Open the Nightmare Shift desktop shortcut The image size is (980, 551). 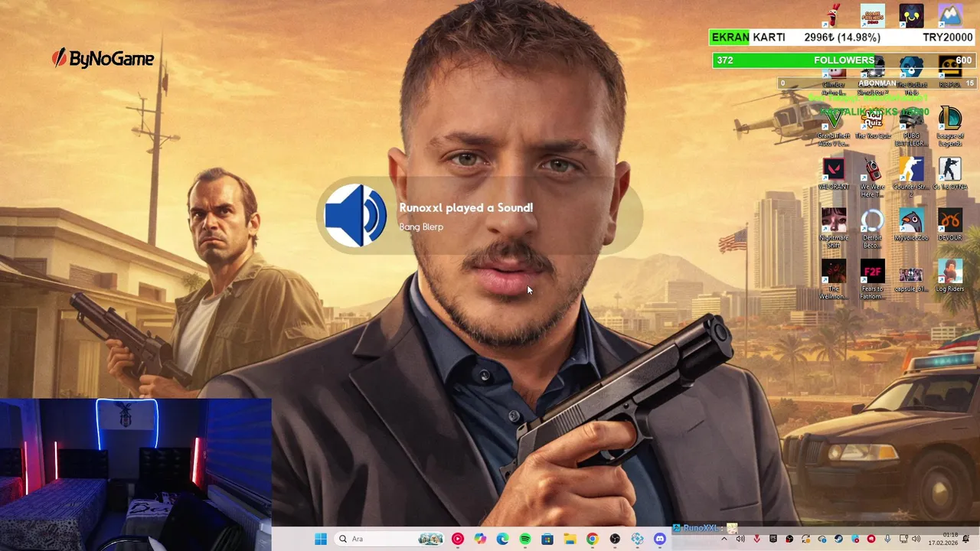[834, 229]
